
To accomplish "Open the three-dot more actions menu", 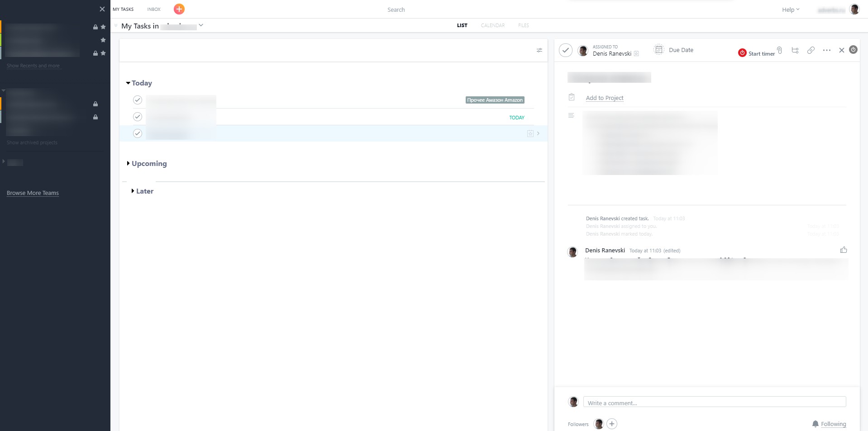I will coord(827,50).
